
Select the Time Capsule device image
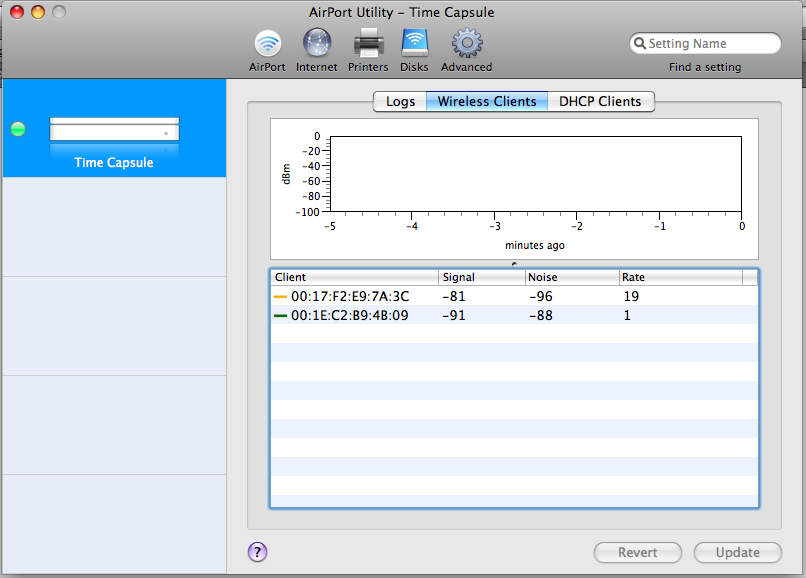coord(114,129)
